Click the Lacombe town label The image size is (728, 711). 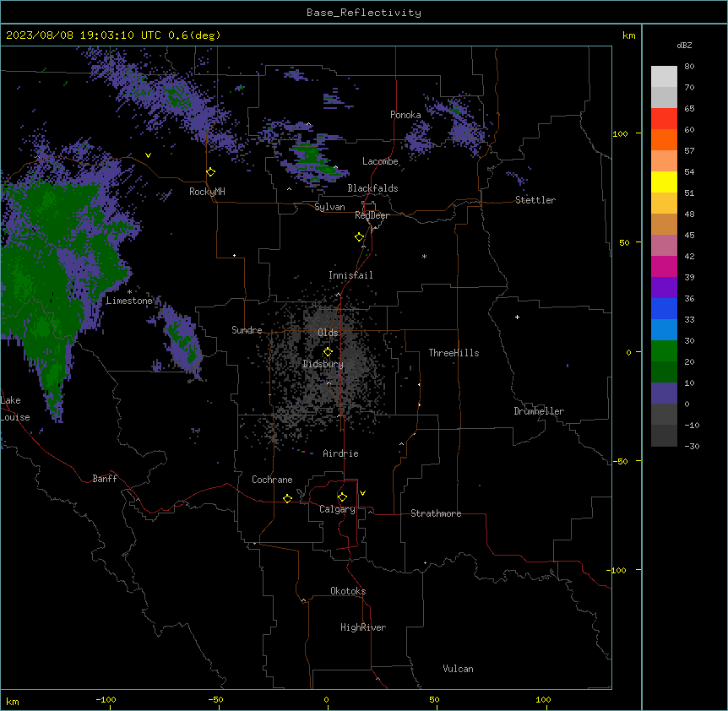point(380,161)
